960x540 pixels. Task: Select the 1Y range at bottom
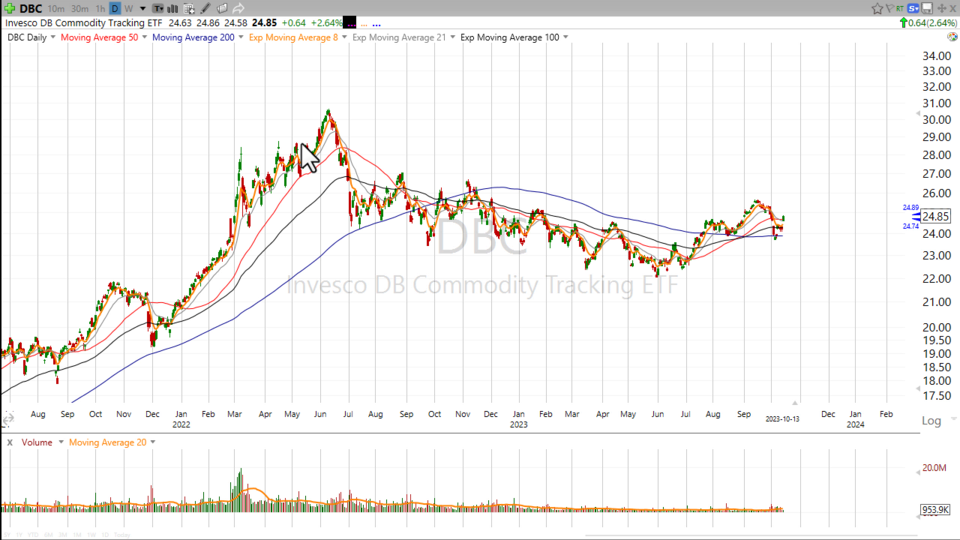[19, 535]
